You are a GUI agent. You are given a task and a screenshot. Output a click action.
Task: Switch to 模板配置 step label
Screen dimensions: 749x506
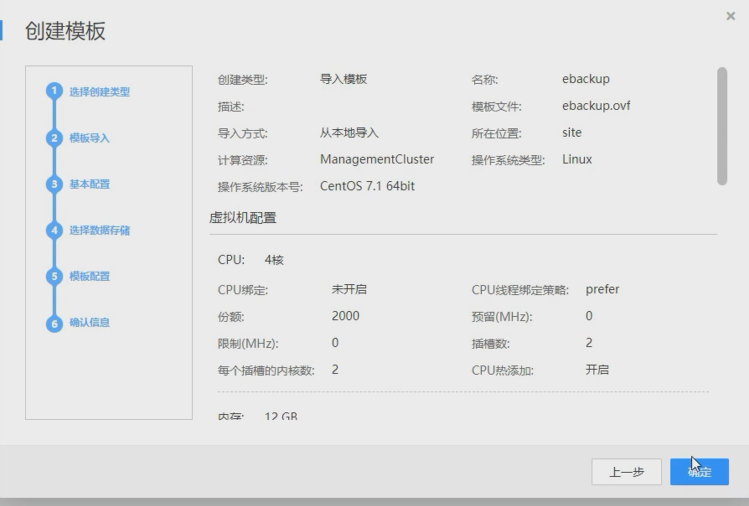click(89, 276)
